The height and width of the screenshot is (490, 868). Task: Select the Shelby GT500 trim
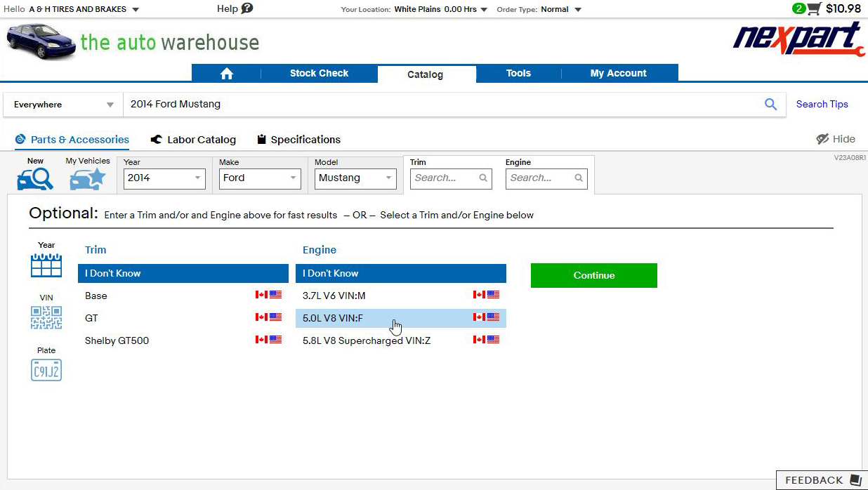coord(183,340)
